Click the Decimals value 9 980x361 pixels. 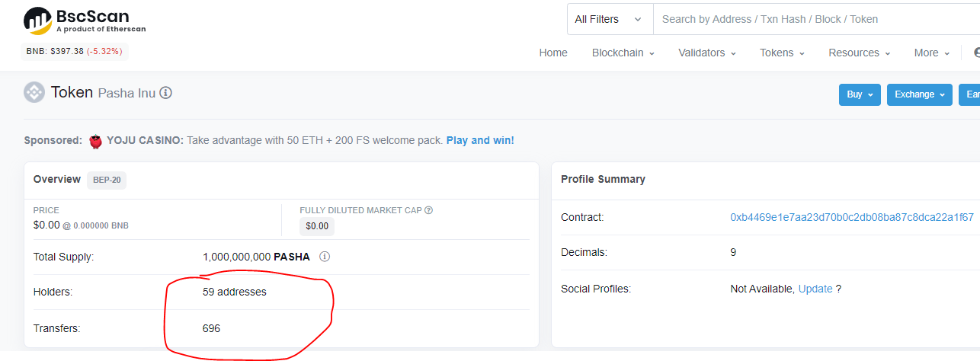click(x=733, y=252)
